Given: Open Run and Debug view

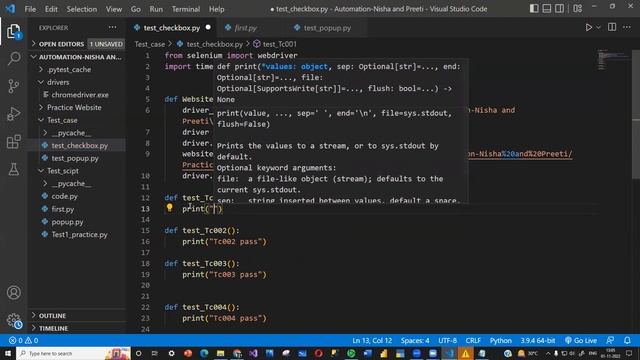Looking at the screenshot, I should point(13,114).
